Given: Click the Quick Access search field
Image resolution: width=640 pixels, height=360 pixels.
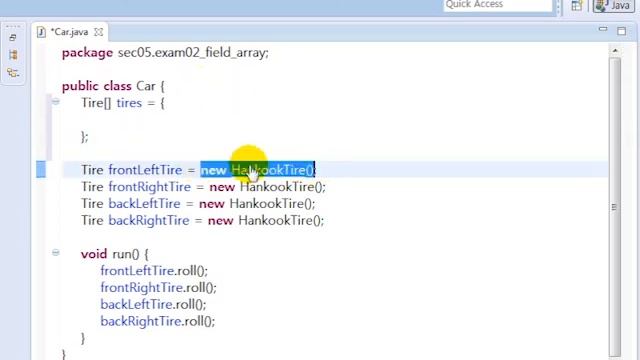Looking at the screenshot, I should point(498,5).
